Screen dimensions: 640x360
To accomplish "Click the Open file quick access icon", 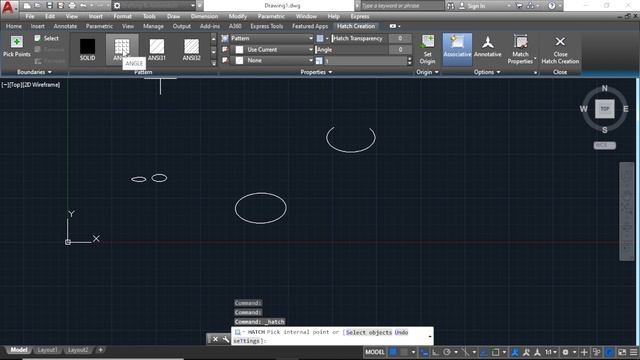I will point(38,6).
